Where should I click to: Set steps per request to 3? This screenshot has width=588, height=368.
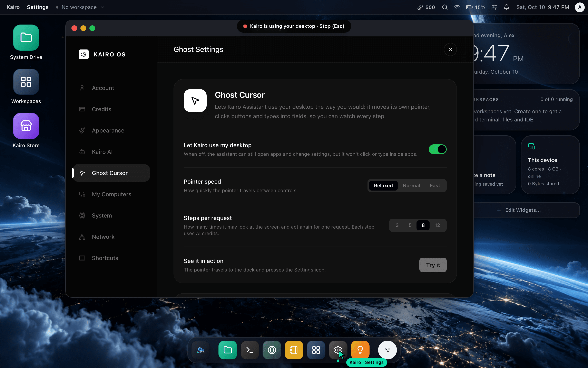click(x=397, y=225)
